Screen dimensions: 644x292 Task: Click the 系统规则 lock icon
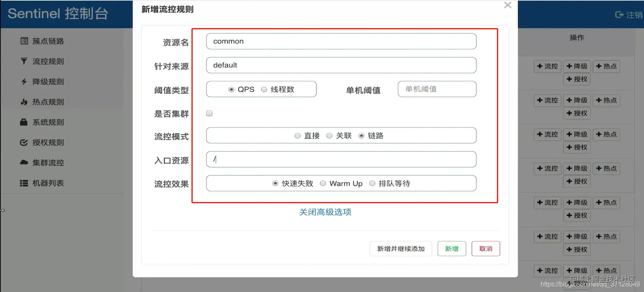[24, 122]
